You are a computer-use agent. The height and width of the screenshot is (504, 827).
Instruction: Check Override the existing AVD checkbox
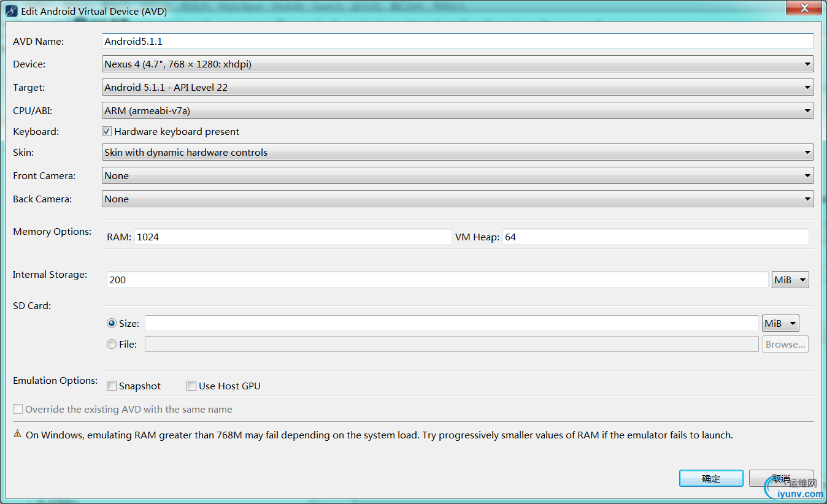(x=18, y=409)
